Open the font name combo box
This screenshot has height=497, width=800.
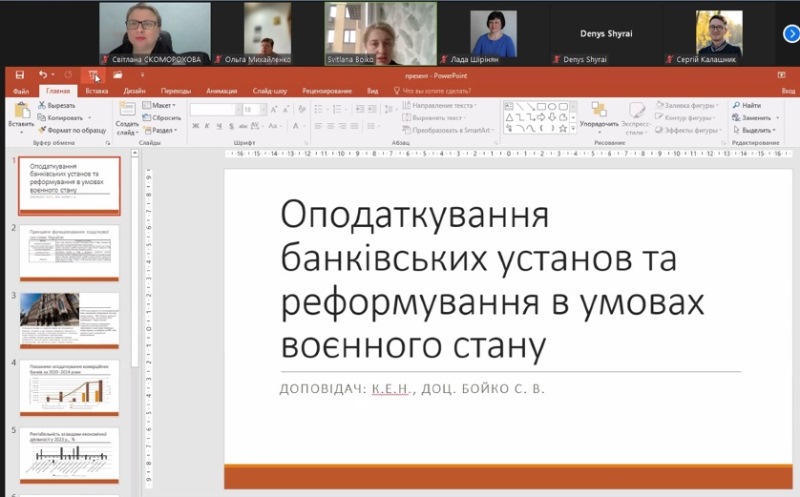click(216, 109)
